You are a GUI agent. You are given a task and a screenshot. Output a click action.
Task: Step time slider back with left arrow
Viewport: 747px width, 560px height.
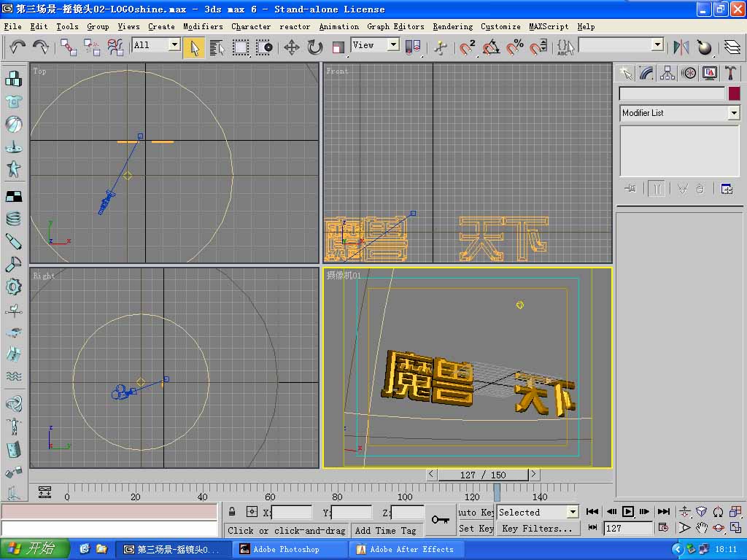[x=431, y=474]
